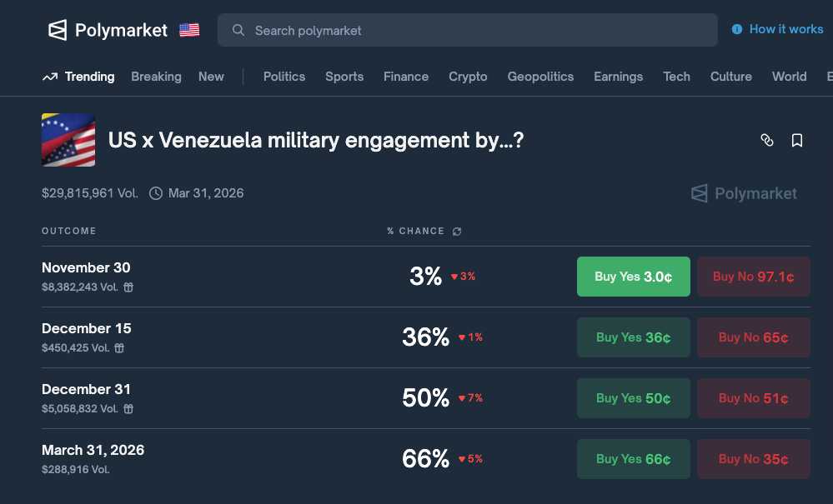The image size is (833, 504).
Task: Expand the December 31 outcome row
Action: click(x=250, y=398)
